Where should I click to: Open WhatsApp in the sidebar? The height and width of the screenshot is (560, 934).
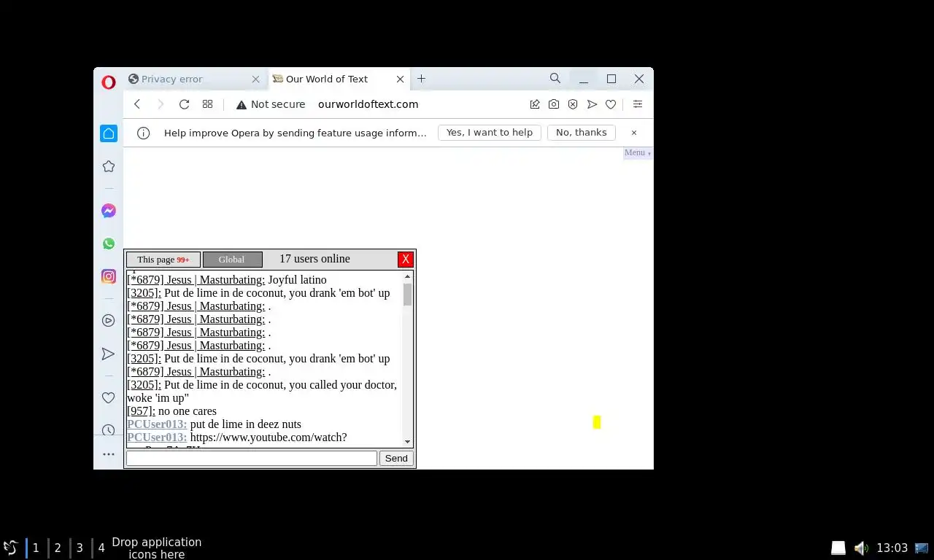109,244
